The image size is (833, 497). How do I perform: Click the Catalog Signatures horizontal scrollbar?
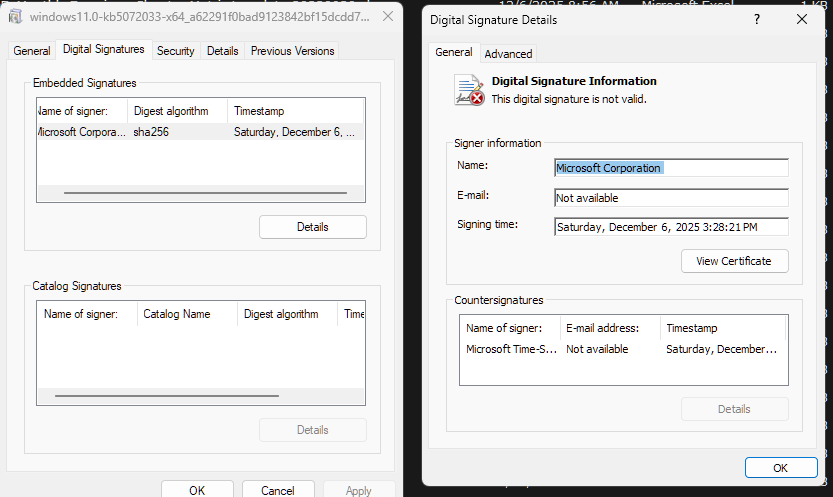(x=167, y=396)
